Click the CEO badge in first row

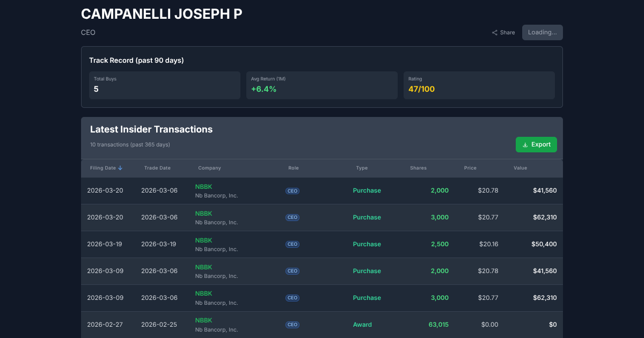292,191
